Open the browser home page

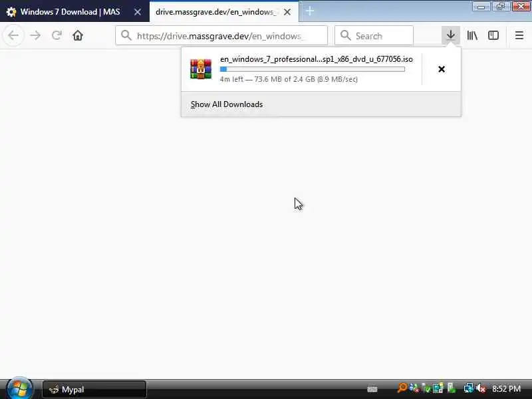click(78, 35)
